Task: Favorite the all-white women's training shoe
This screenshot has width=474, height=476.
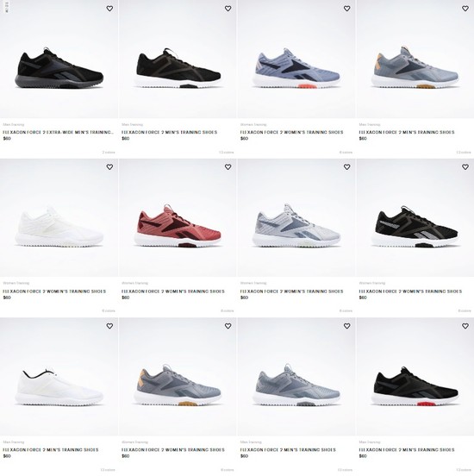Action: pyautogui.click(x=109, y=167)
